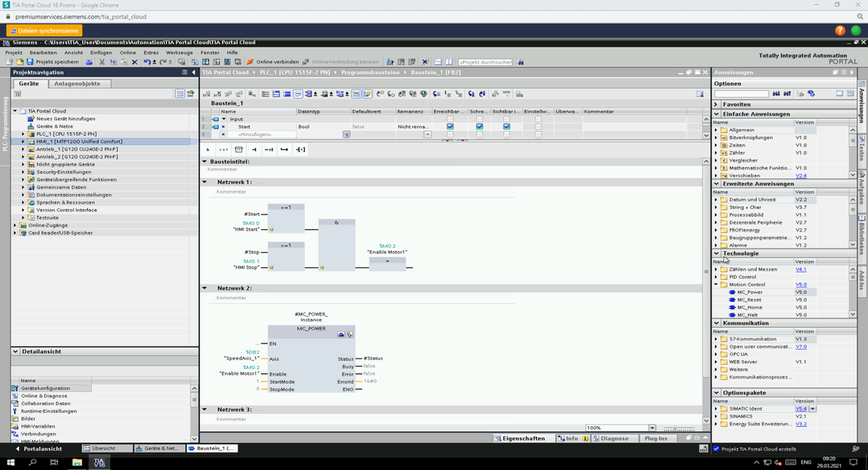Uncheck Sichtbar checkbox for Start row
Screen dimensions: 868x470
pyautogui.click(x=506, y=127)
